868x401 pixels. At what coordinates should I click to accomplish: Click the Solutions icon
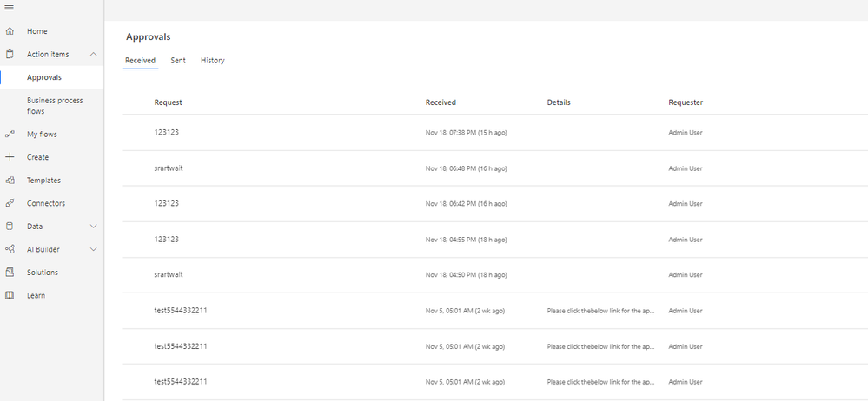point(10,273)
